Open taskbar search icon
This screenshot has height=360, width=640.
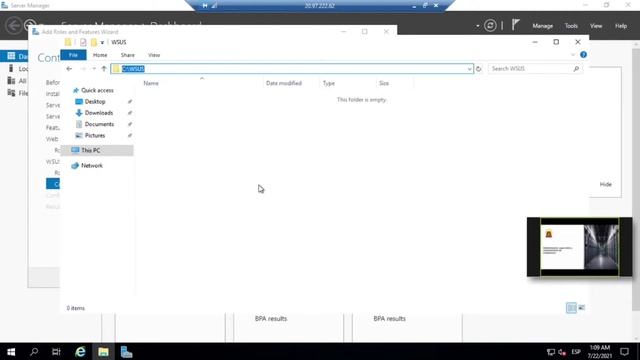(34, 352)
